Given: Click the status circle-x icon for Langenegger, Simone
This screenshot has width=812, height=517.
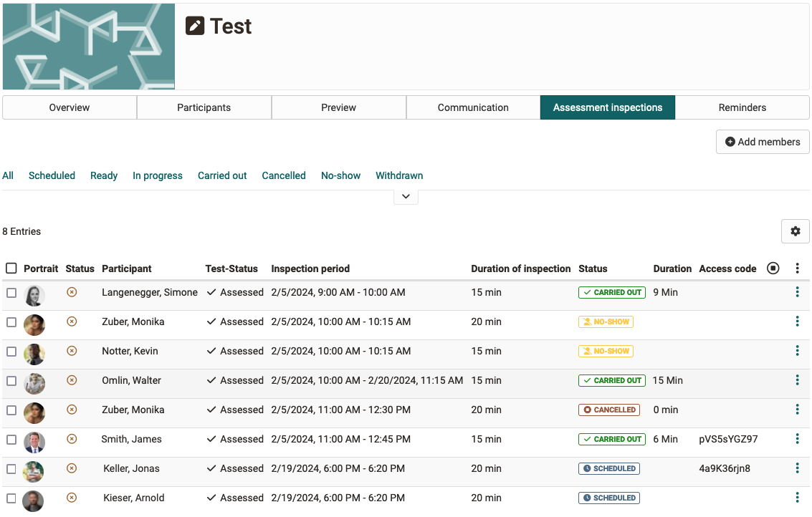Looking at the screenshot, I should 72,292.
